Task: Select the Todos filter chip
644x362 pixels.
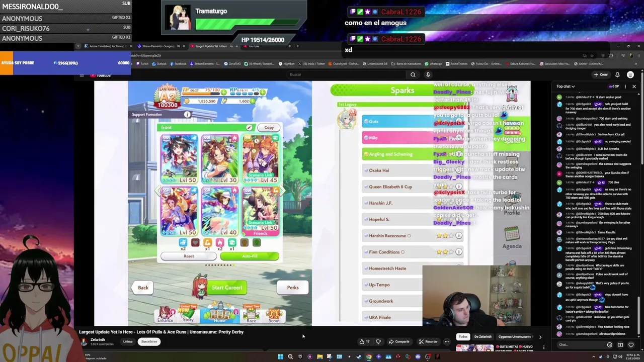Action: (463, 336)
